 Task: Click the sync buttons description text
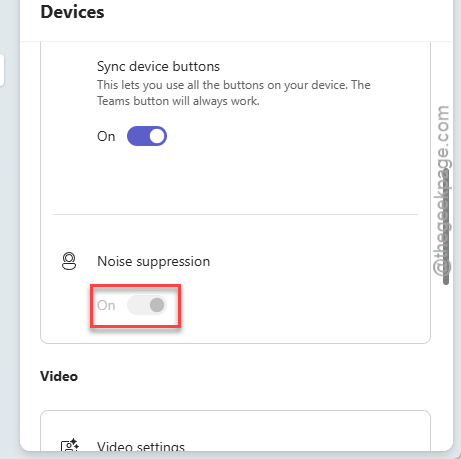click(234, 93)
